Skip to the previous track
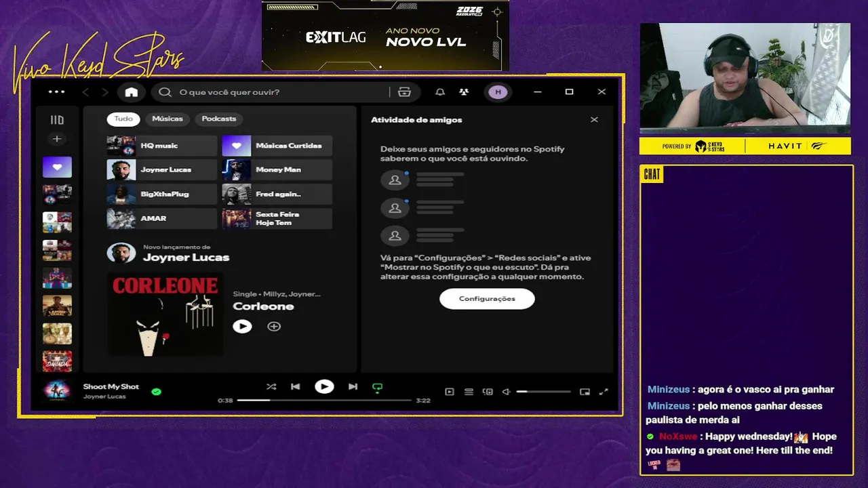The height and width of the screenshot is (488, 868). [296, 387]
